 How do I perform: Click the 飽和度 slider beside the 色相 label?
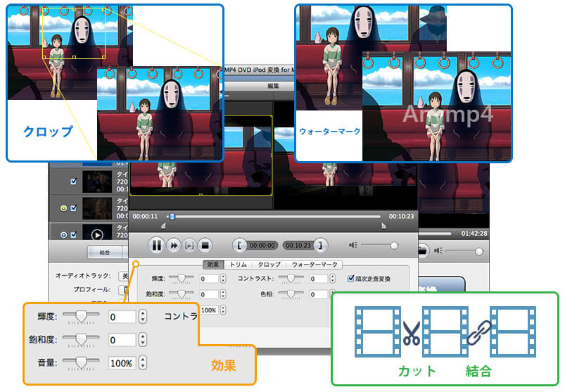tap(182, 294)
